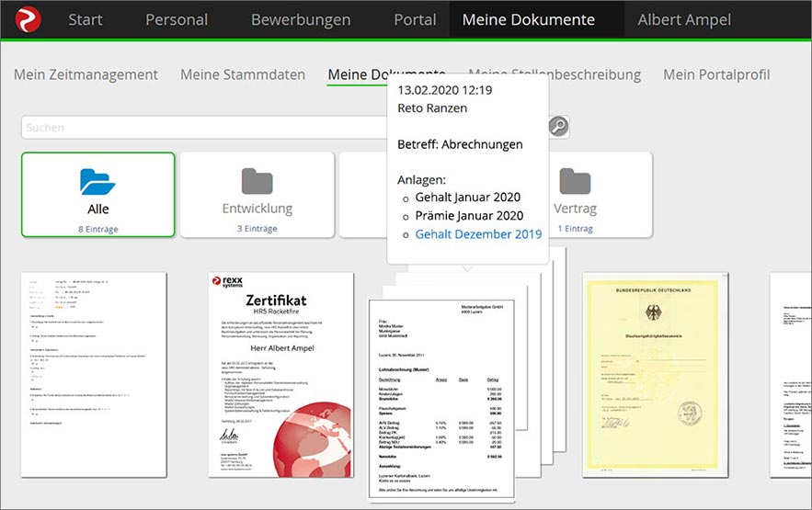Open the Zertifikat HRS Rocketfire thumbnail

pyautogui.click(x=281, y=375)
